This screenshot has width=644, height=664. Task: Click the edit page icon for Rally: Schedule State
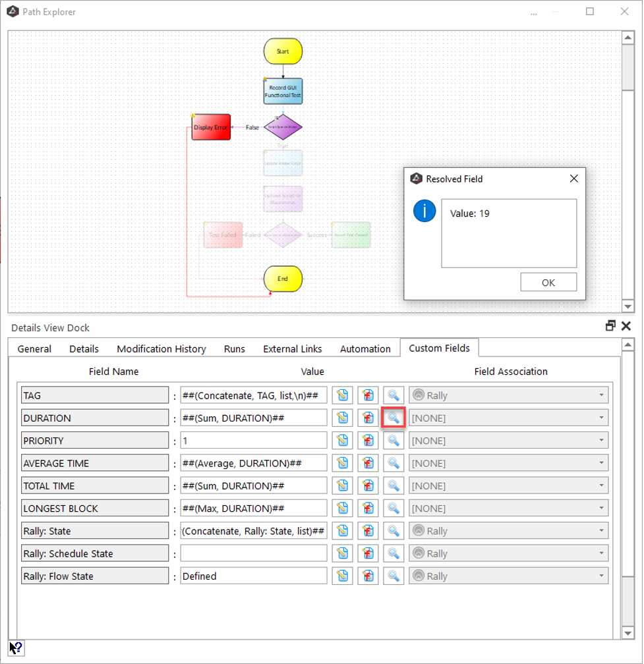pyautogui.click(x=342, y=554)
